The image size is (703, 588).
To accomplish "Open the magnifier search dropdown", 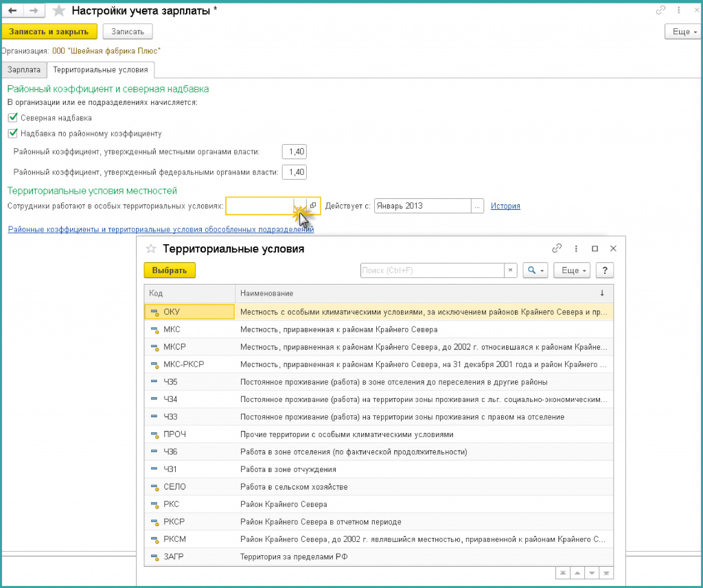I will tap(535, 270).
